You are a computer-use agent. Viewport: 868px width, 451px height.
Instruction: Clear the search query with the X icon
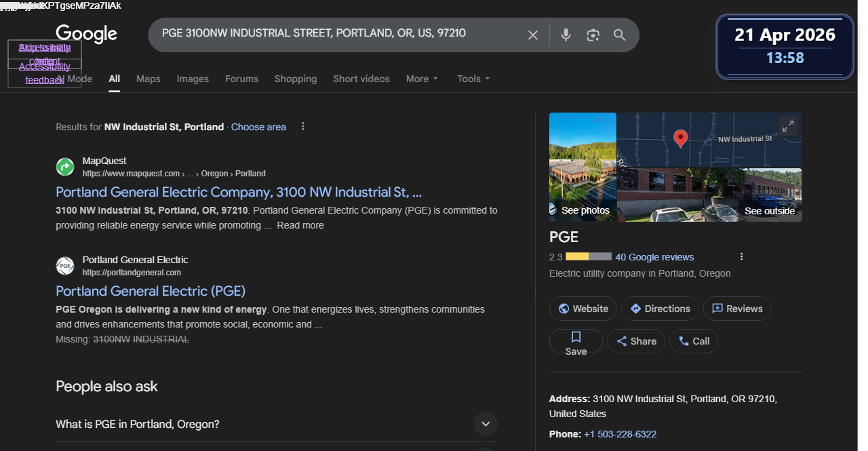coord(533,35)
